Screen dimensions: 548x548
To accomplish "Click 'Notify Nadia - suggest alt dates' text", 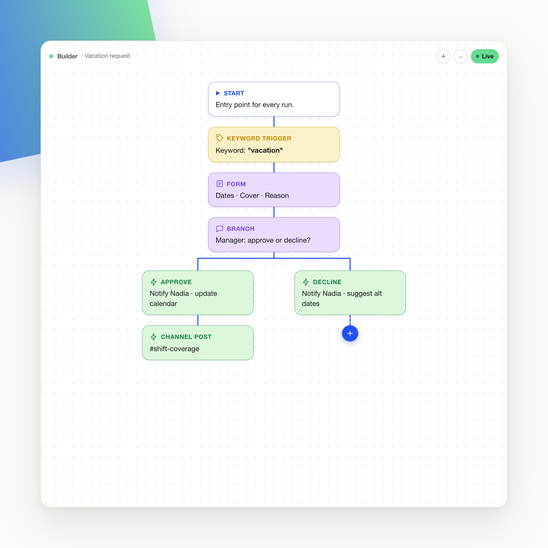I will click(x=342, y=298).
